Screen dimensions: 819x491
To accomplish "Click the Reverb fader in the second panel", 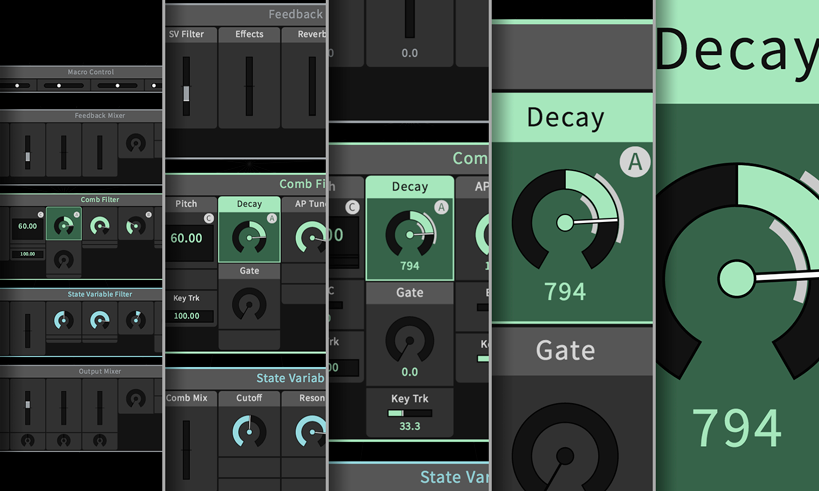I will click(312, 86).
